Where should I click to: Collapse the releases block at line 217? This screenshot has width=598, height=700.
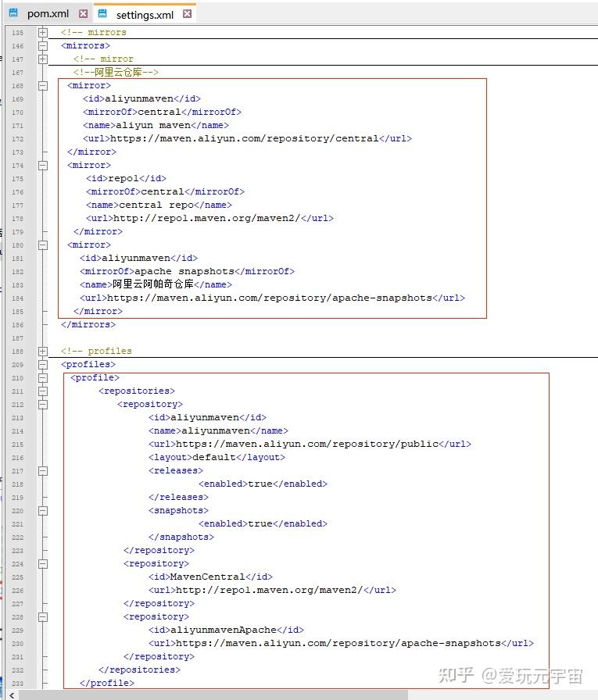(x=43, y=471)
